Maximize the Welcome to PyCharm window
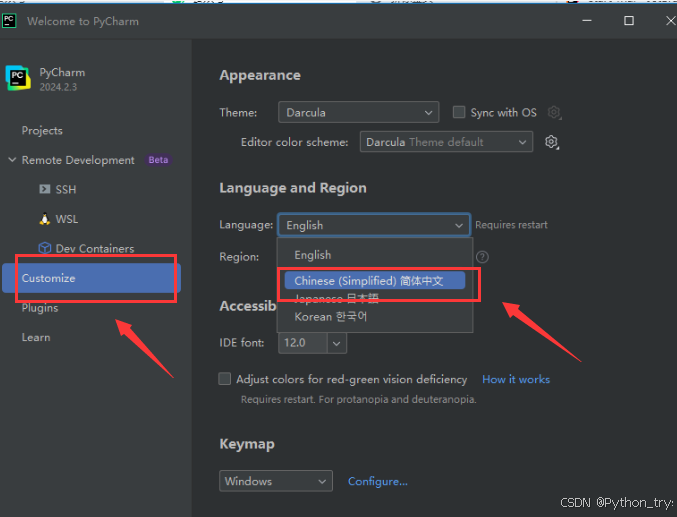This screenshot has height=517, width=677. pos(629,20)
